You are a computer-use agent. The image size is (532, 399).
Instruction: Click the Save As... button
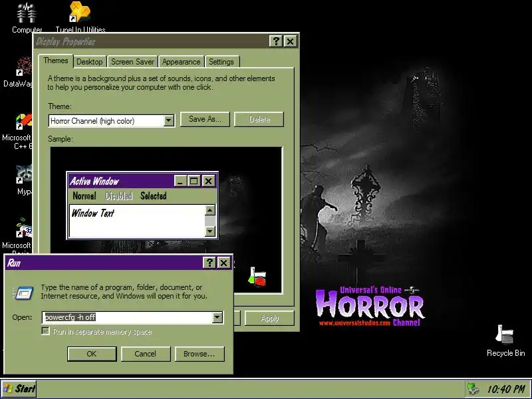[x=205, y=119]
